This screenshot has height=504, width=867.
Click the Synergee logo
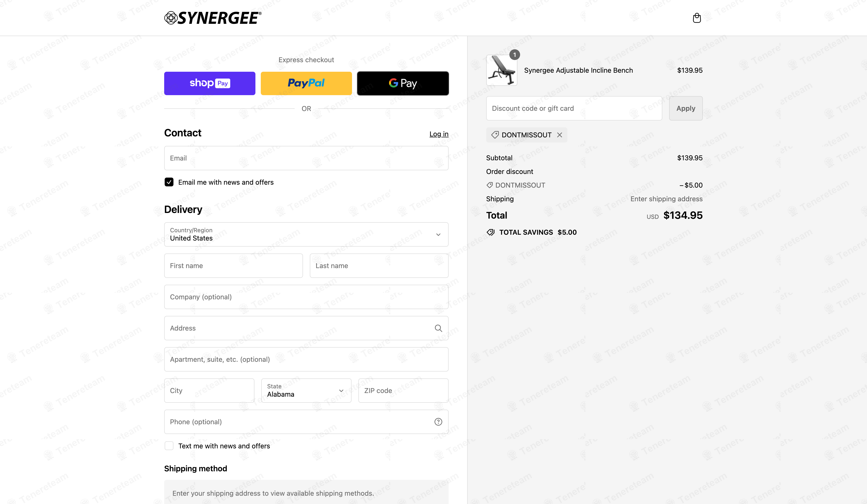[x=213, y=18]
